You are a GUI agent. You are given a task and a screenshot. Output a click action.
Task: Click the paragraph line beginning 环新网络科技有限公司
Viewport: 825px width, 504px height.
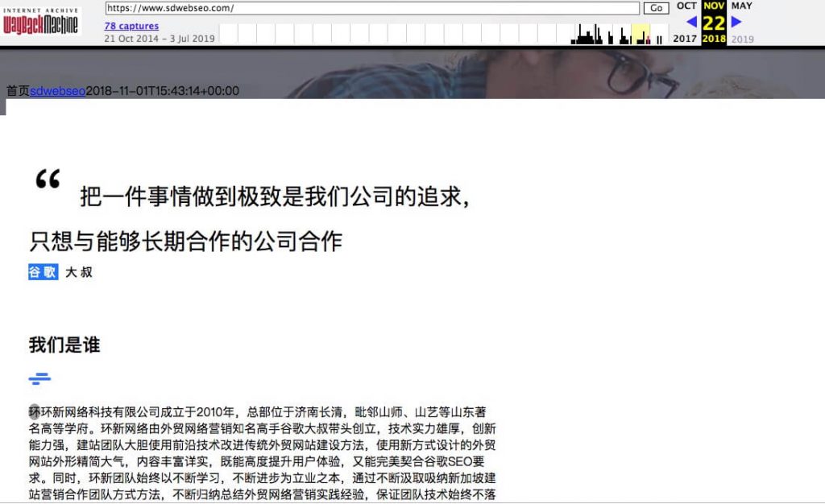257,412
